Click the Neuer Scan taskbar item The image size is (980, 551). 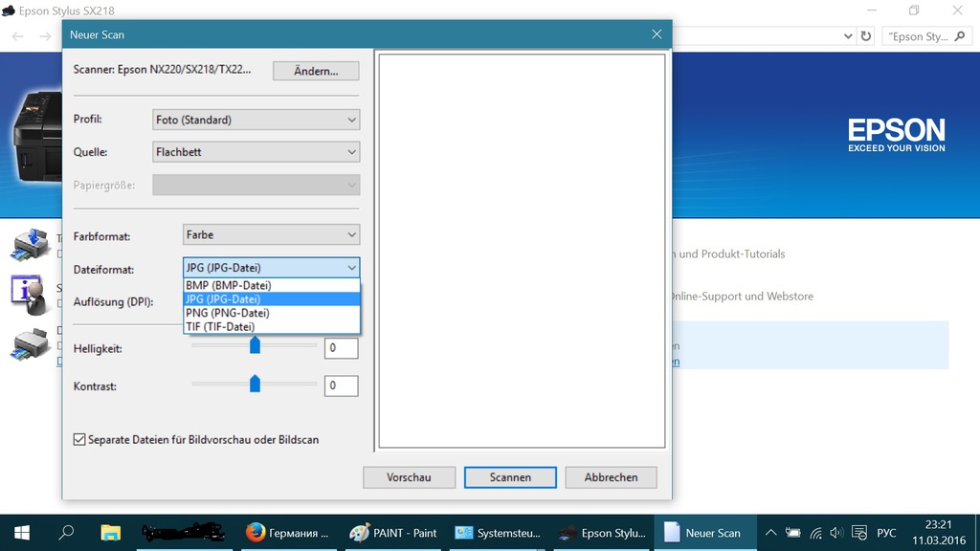[x=705, y=533]
